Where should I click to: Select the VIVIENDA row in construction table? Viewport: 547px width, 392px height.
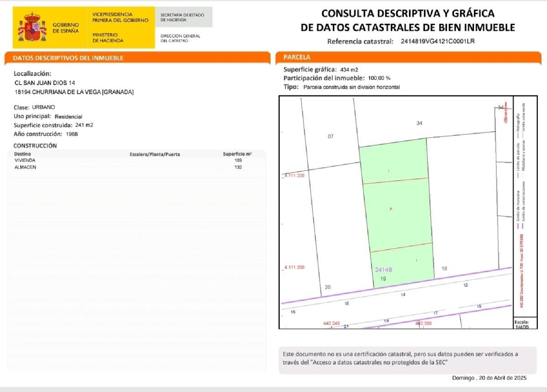pos(24,160)
